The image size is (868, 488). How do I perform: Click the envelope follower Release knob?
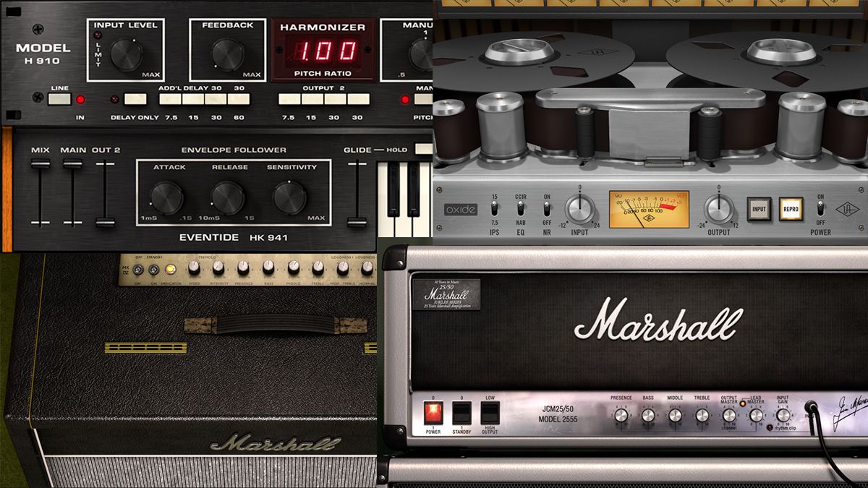coord(227,198)
